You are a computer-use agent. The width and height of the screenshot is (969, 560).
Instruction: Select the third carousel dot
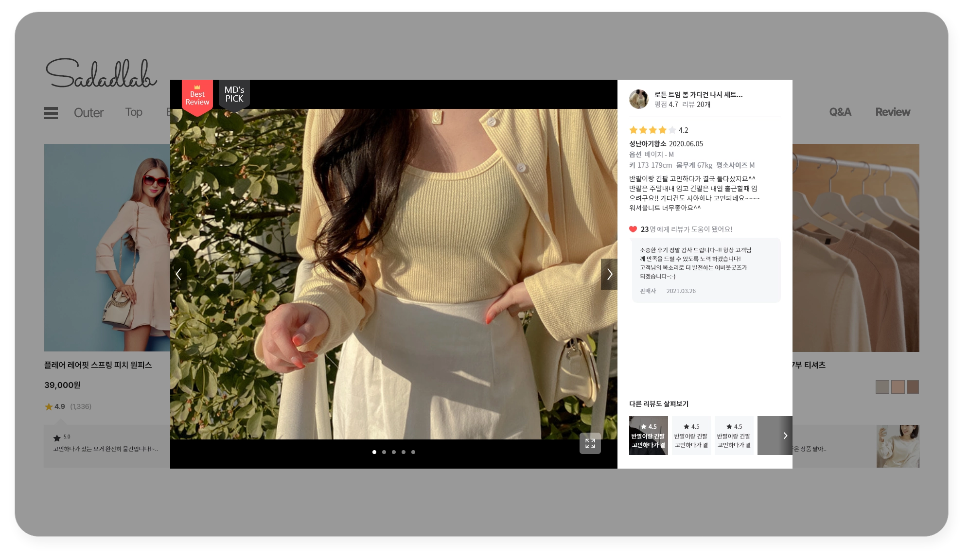(x=394, y=452)
